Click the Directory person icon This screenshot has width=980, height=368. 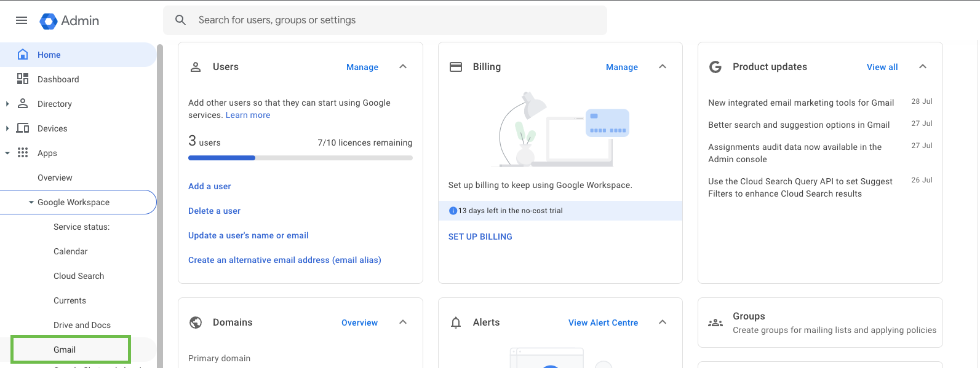pyautogui.click(x=23, y=103)
